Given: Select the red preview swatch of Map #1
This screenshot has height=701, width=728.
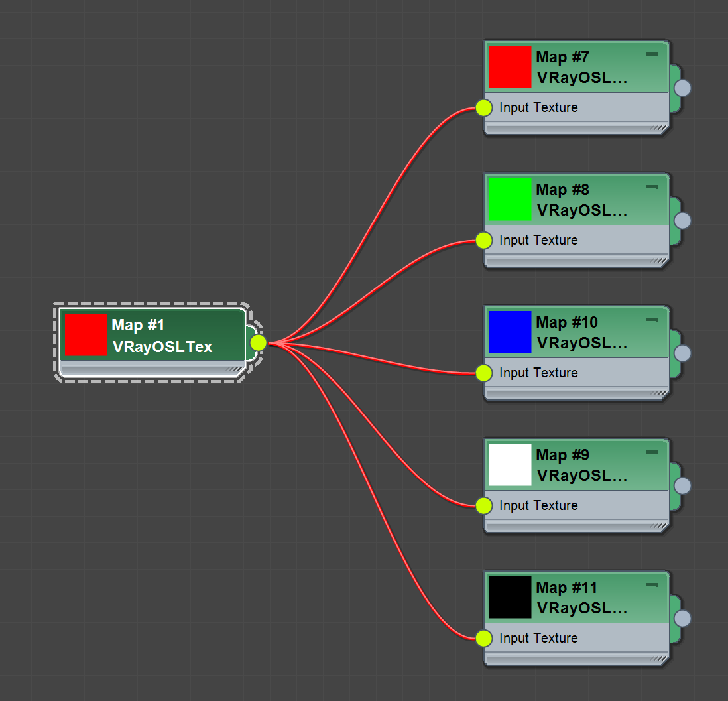Looking at the screenshot, I should (x=86, y=335).
